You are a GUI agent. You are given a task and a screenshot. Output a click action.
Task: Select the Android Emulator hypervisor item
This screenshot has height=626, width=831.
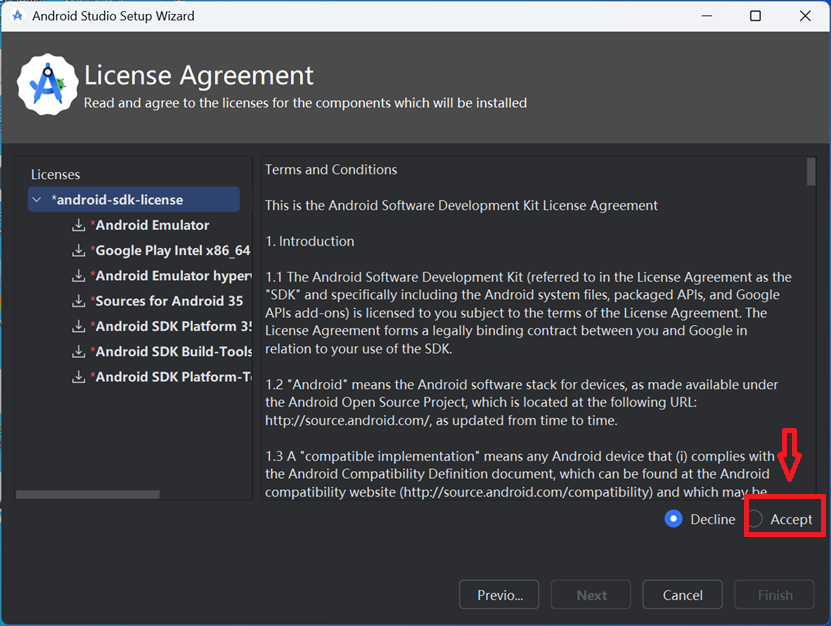point(171,276)
